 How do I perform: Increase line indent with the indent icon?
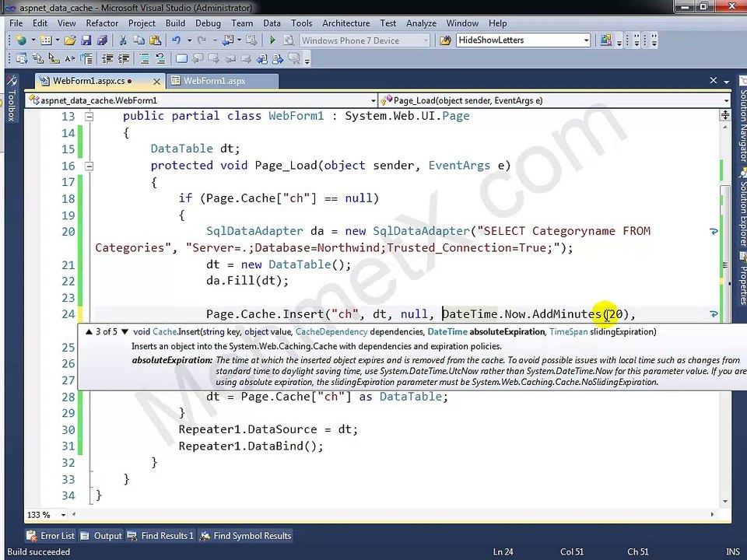coord(124,58)
